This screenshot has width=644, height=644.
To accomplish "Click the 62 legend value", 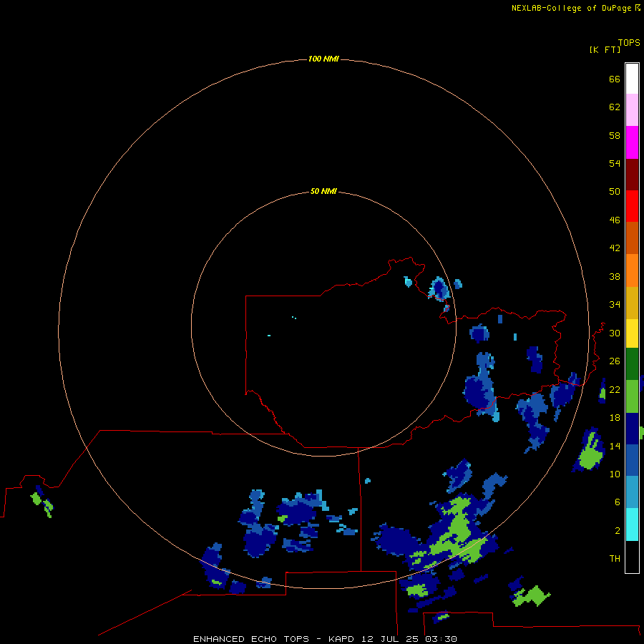I will 615,107.
